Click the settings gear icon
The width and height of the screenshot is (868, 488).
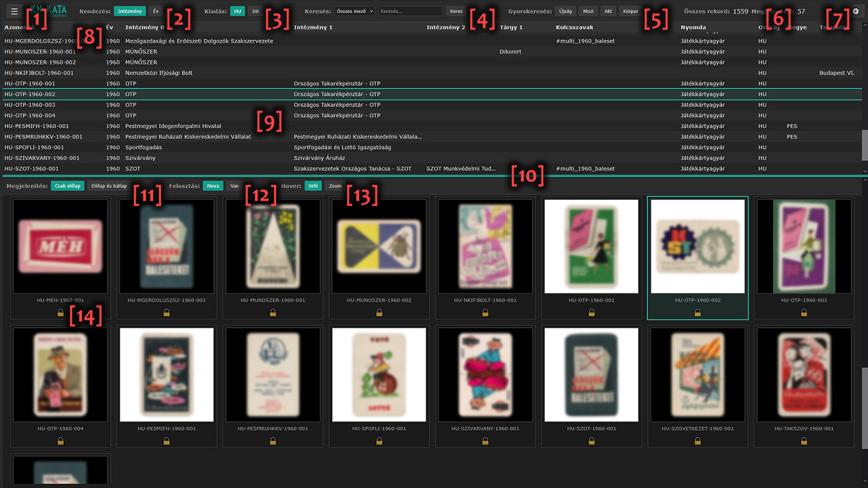(855, 11)
